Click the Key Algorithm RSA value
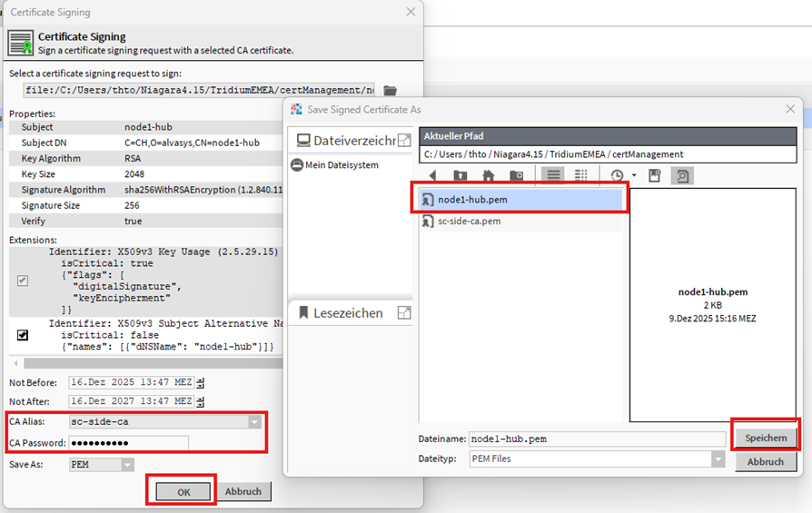This screenshot has width=812, height=513. tap(133, 158)
